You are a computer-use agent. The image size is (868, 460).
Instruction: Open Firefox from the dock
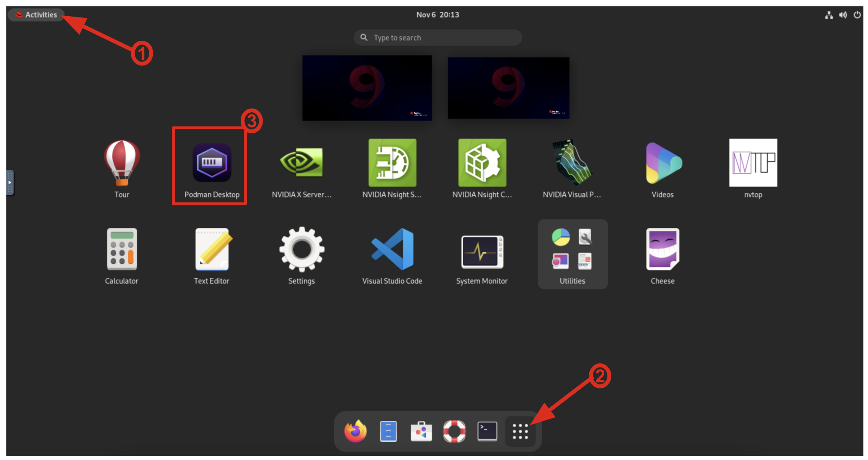355,432
